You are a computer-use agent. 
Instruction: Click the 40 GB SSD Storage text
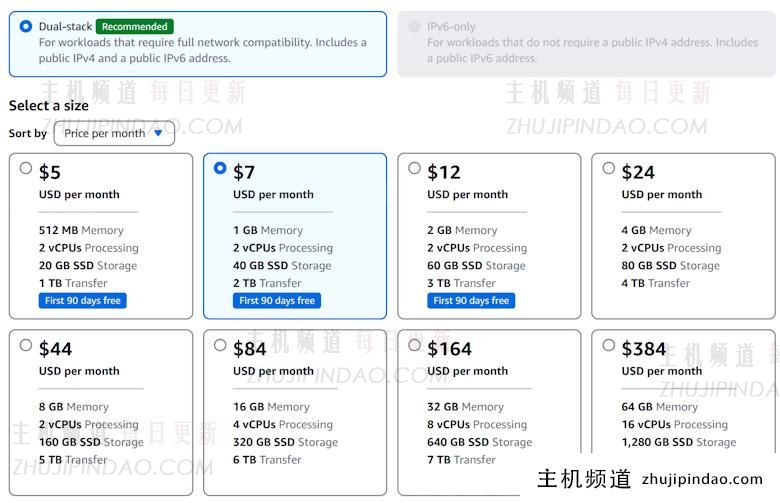282,266
